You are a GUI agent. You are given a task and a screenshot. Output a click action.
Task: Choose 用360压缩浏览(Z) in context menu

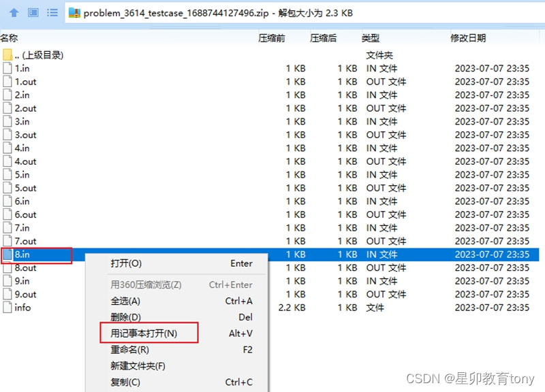(176, 284)
